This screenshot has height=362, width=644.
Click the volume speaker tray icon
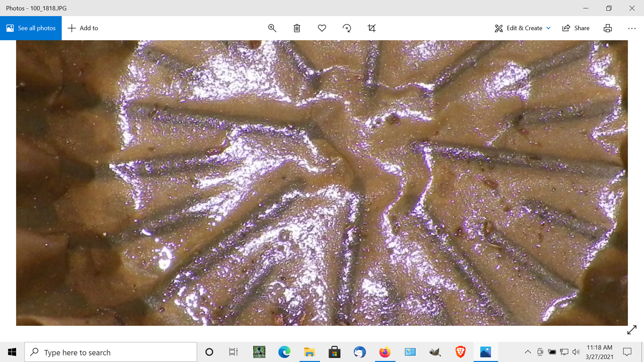coord(576,352)
